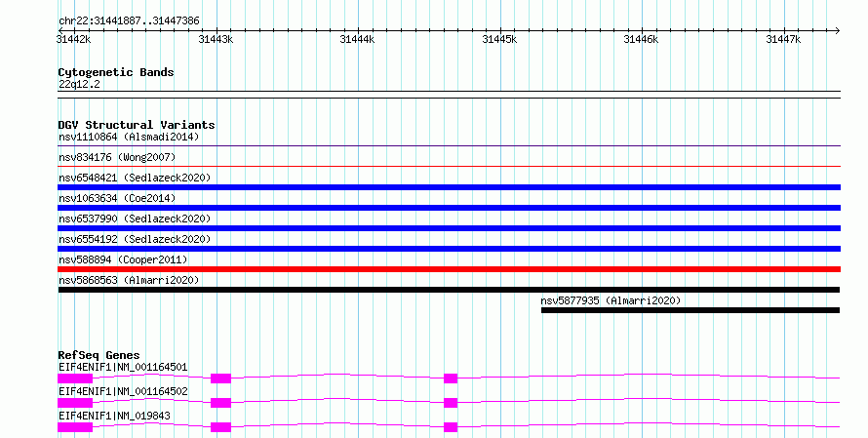Click the first exon of NM_001164501

click(x=75, y=378)
